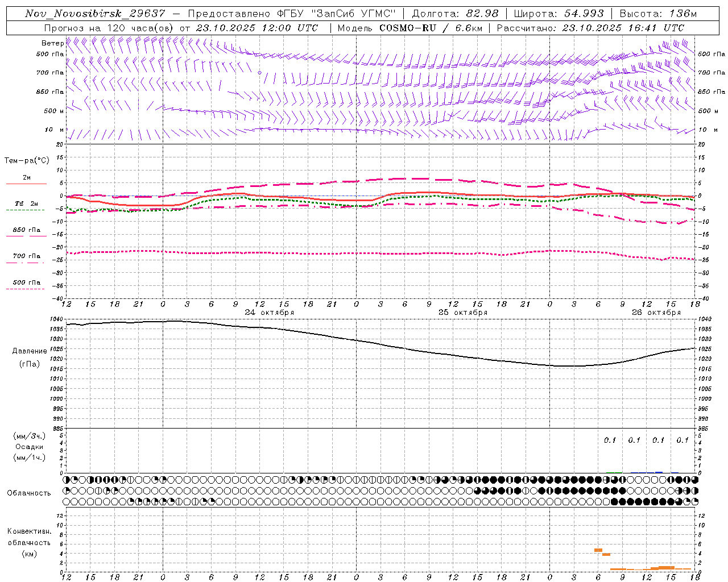Click the red 2м legend line sample

click(x=26, y=184)
